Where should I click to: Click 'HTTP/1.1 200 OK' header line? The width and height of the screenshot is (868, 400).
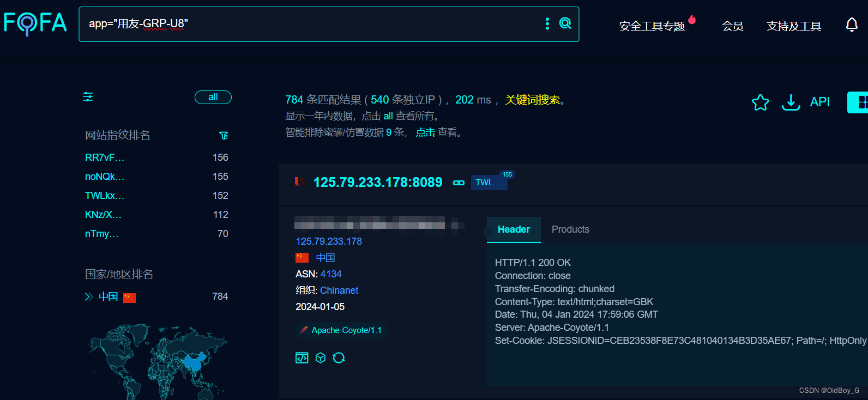[533, 263]
